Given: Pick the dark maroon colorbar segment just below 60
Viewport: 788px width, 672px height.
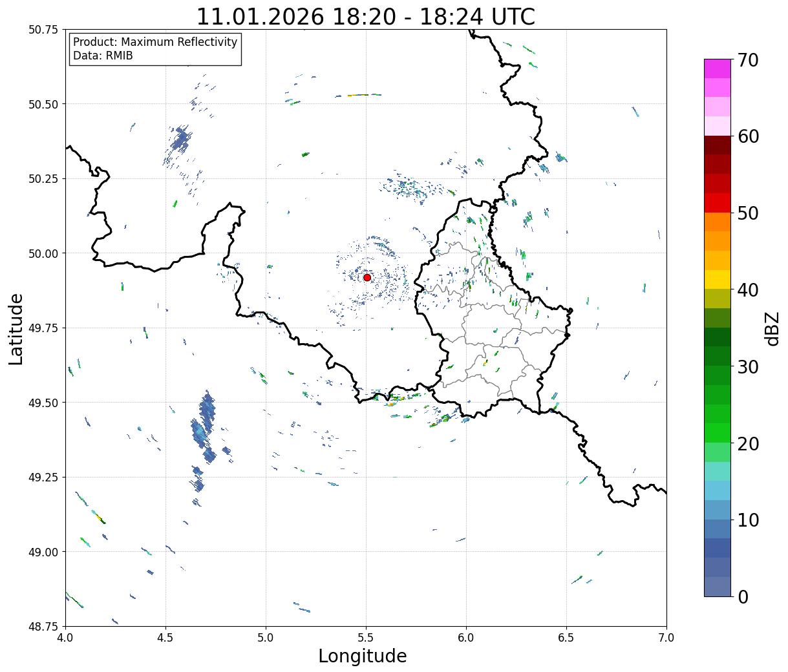Looking at the screenshot, I should (718, 145).
